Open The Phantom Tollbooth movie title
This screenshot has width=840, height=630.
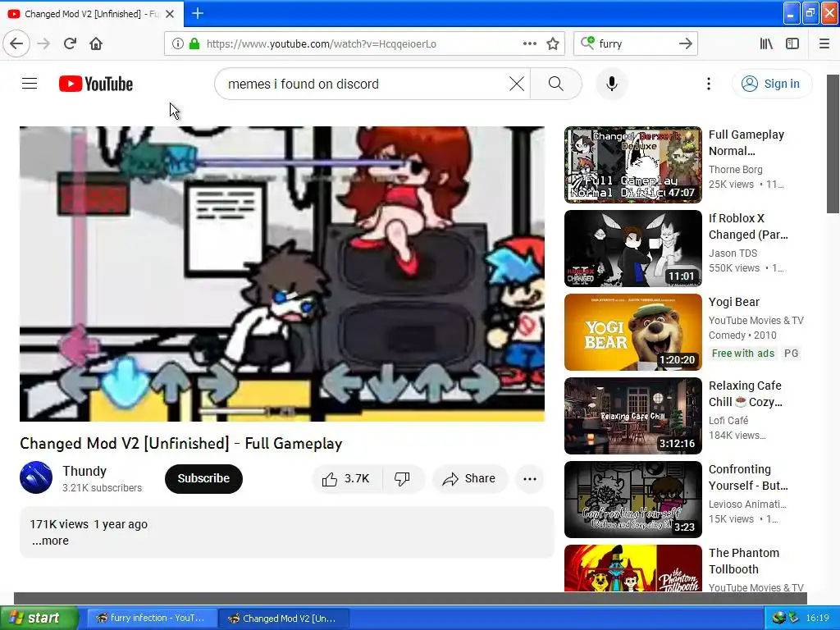click(743, 561)
